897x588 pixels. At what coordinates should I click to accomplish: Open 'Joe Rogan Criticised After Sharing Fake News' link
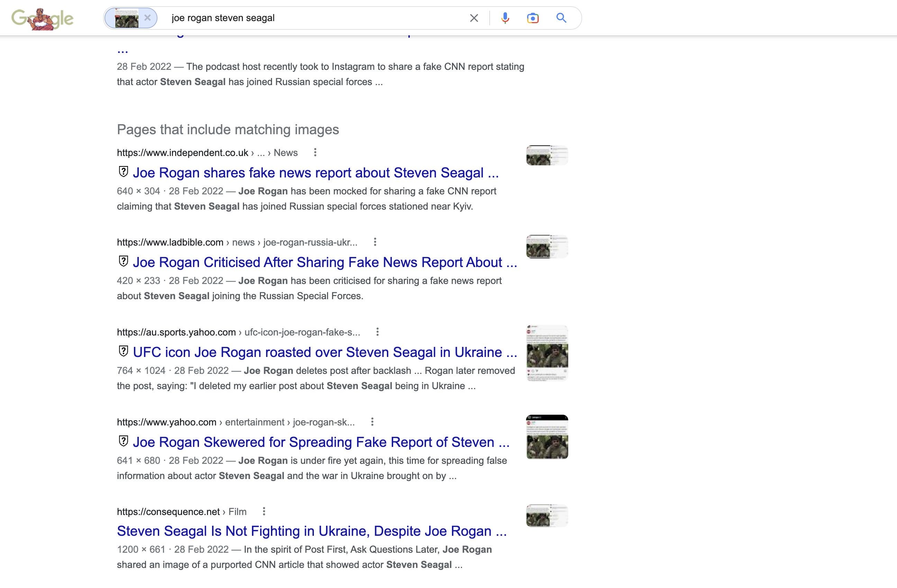[x=325, y=262]
